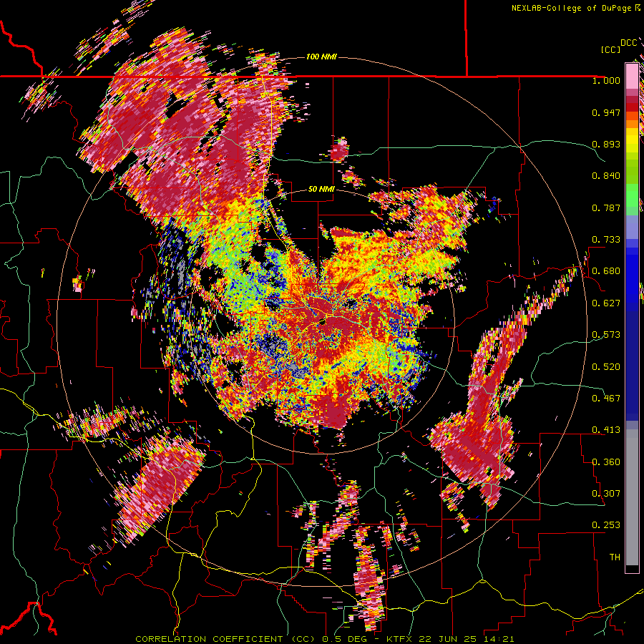Image resolution: width=644 pixels, height=644 pixels.
Task: Click the 0.307 legend value
Action: [x=606, y=494]
